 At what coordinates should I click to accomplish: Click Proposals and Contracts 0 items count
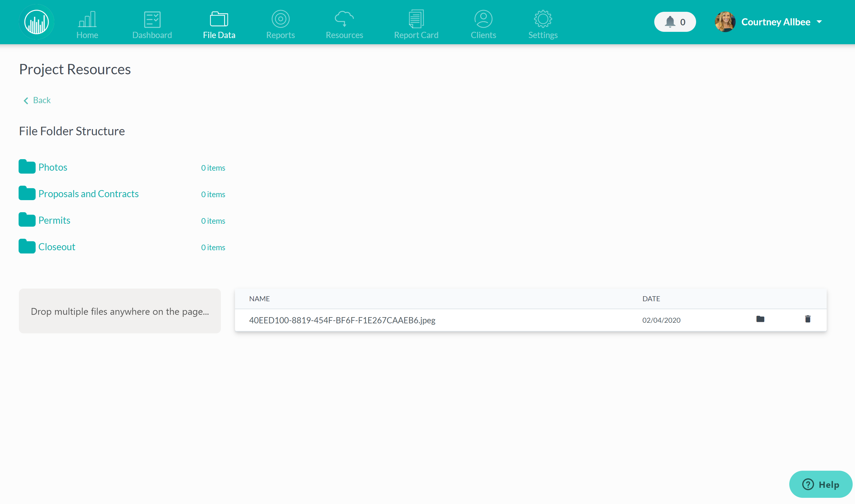[x=213, y=194]
